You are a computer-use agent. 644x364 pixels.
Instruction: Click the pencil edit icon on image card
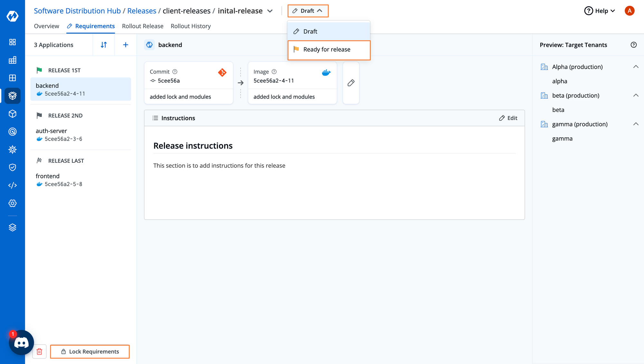351,83
